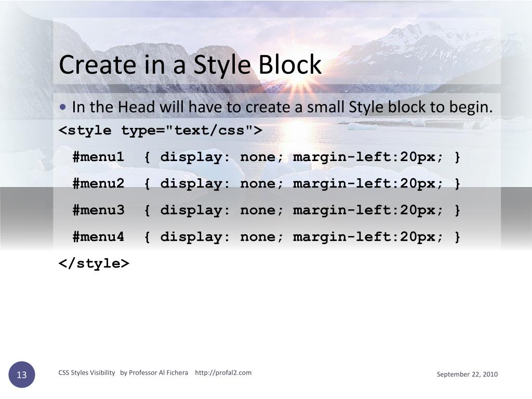Select the #menu1 CSS rule line
This screenshot has height=399, width=532.
click(x=267, y=157)
